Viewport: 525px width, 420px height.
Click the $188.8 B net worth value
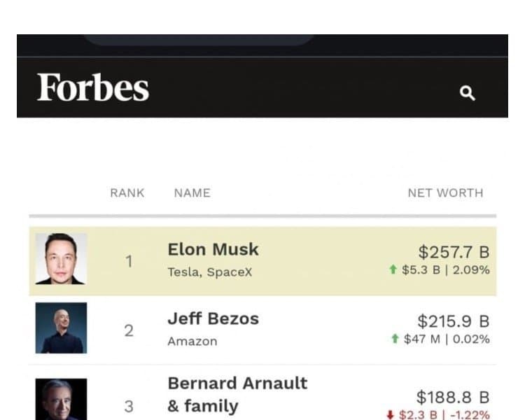click(453, 398)
